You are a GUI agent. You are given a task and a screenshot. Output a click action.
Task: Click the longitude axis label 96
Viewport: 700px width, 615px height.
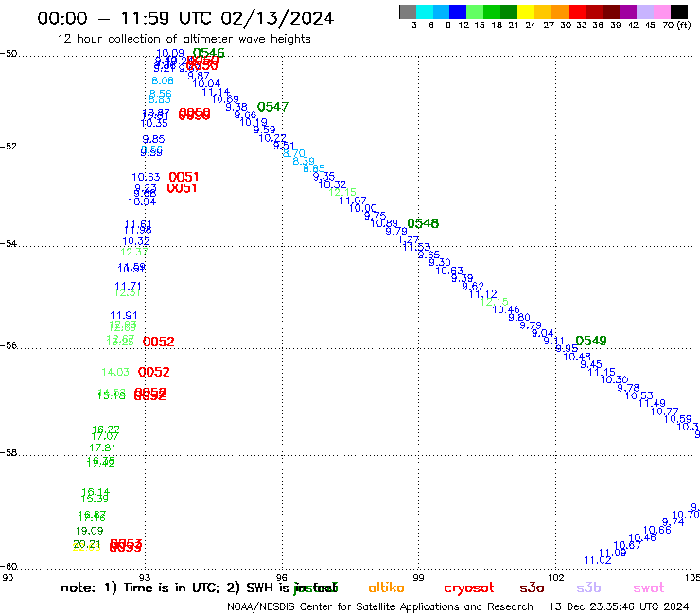[282, 577]
